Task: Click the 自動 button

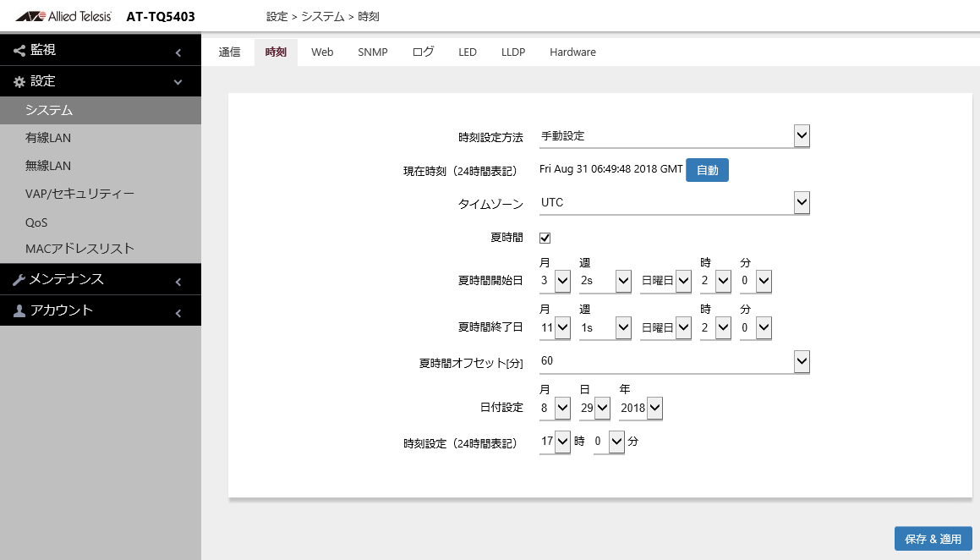Action: click(x=707, y=170)
